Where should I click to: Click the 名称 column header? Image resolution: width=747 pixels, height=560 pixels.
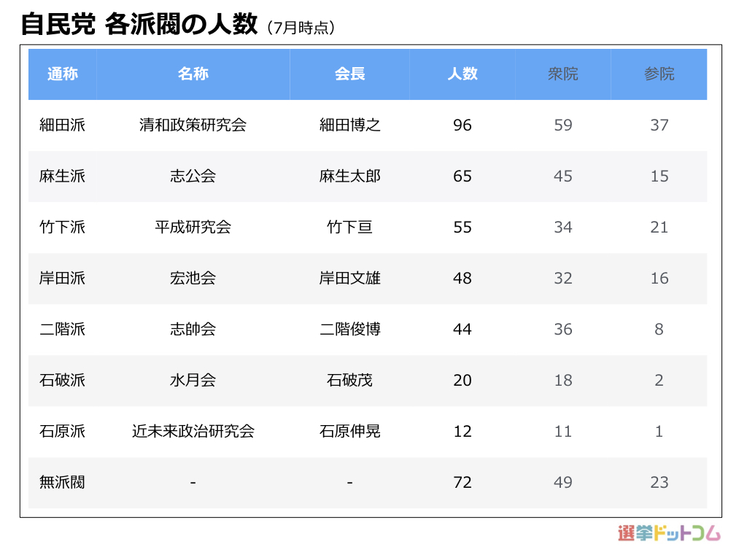tap(193, 74)
